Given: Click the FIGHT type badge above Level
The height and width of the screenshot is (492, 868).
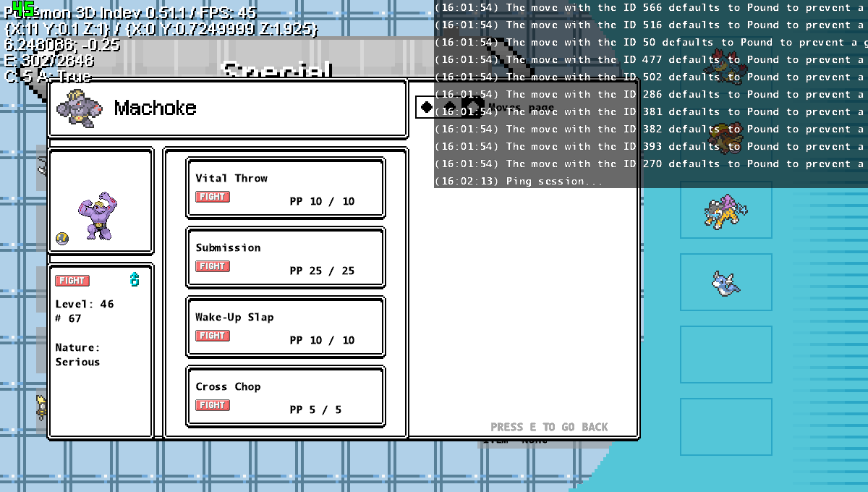Looking at the screenshot, I should tap(72, 281).
